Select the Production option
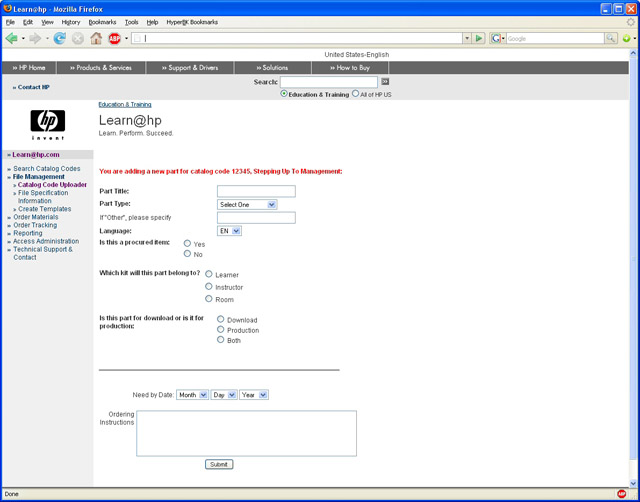640x502 pixels. tap(220, 329)
